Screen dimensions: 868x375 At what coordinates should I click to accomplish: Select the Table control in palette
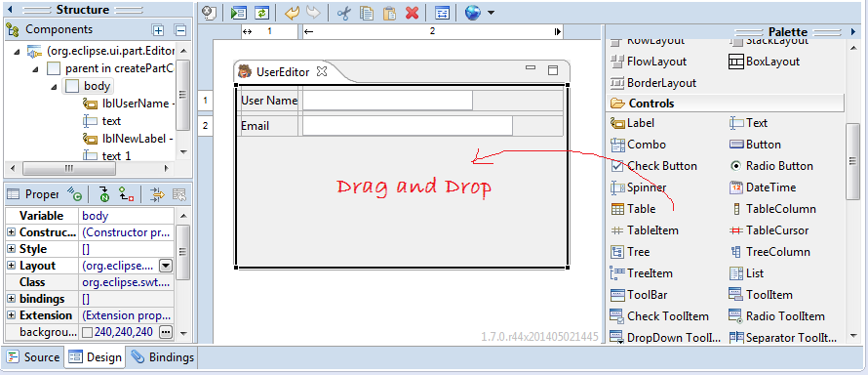pyautogui.click(x=633, y=209)
